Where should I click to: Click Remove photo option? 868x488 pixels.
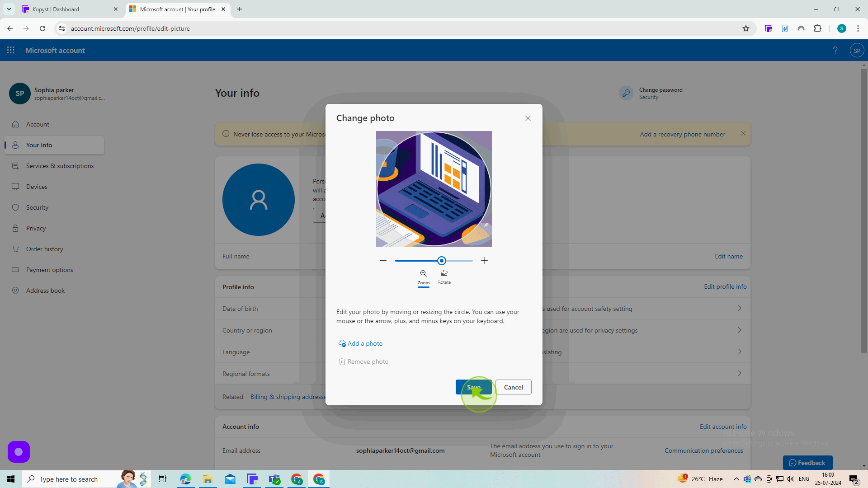pos(363,361)
